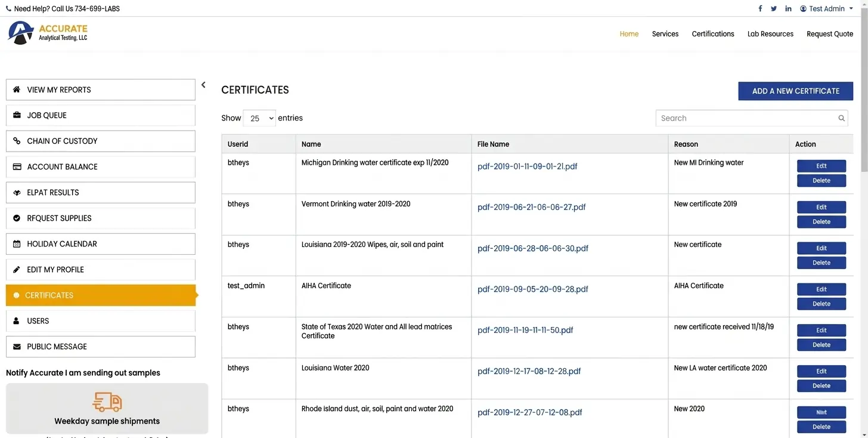Viewport: 868px width, 438px height.
Task: Edit the State of Texas 2020 certificate
Action: [x=821, y=331]
